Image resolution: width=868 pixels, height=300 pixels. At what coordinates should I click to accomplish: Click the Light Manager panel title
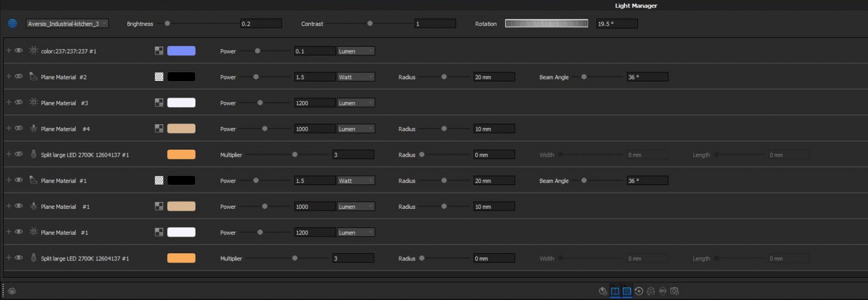click(x=636, y=5)
